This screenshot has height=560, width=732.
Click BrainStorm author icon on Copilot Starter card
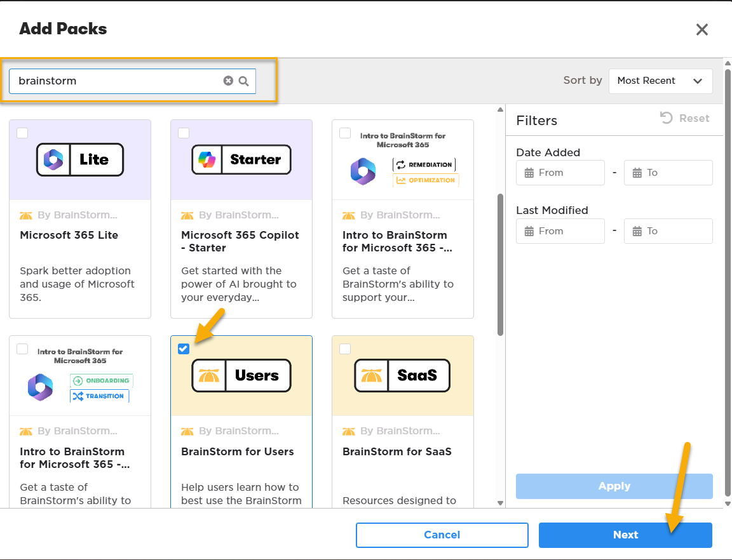(187, 215)
